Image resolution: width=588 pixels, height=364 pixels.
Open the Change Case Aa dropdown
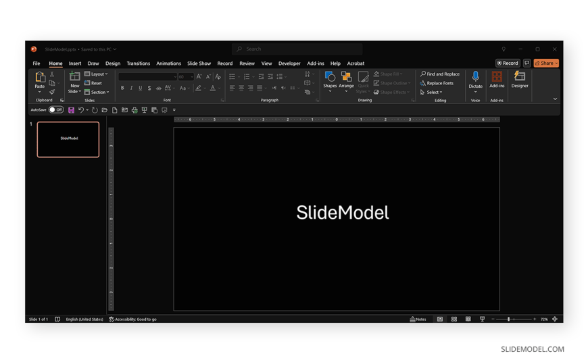[184, 88]
